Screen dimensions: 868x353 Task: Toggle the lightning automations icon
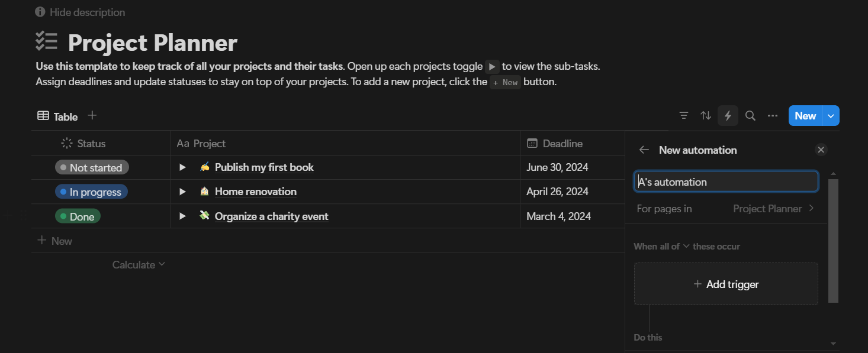pyautogui.click(x=728, y=116)
